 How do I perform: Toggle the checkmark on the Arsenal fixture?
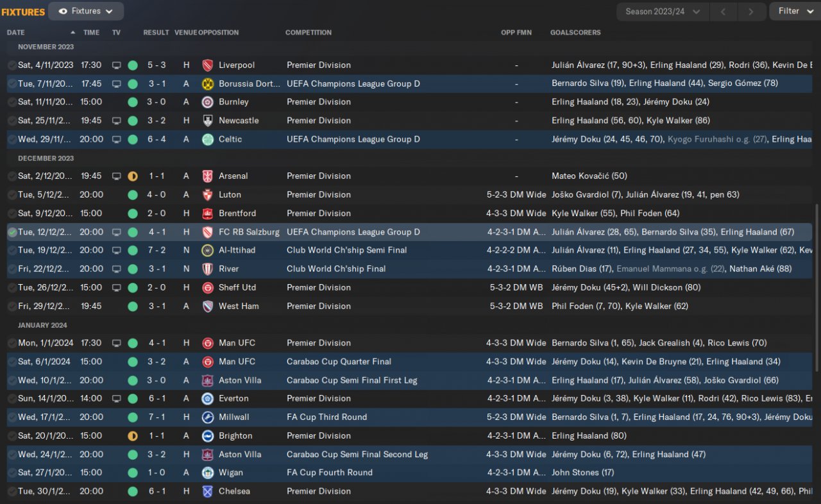pyautogui.click(x=12, y=176)
